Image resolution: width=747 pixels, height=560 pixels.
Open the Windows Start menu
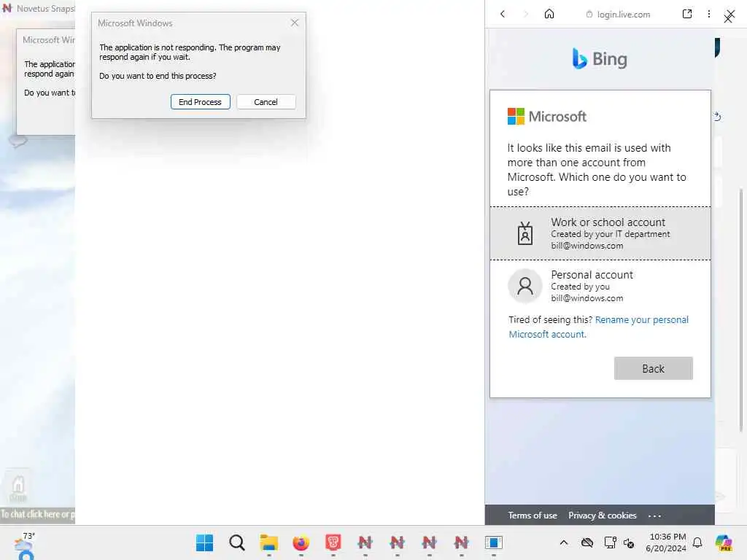(x=205, y=542)
